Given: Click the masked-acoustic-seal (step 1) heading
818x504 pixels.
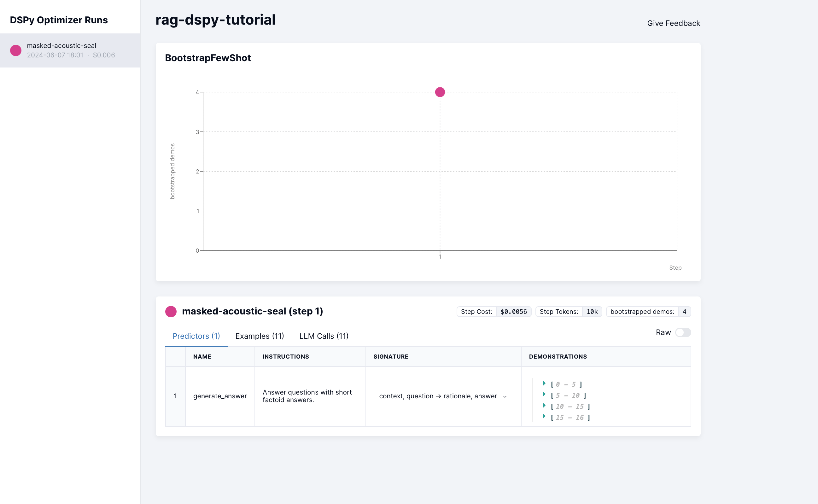Looking at the screenshot, I should click(252, 311).
